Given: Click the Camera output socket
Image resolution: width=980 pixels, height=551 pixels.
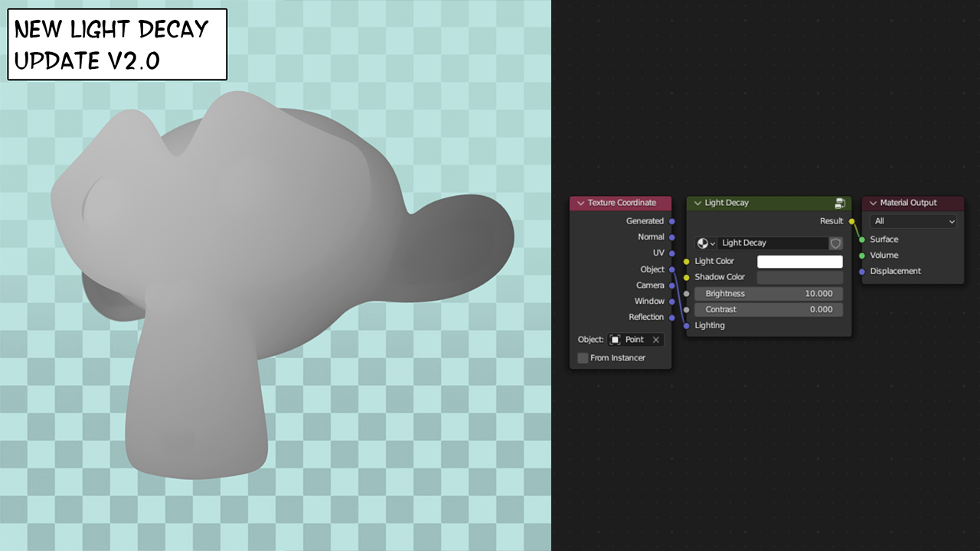Looking at the screenshot, I should 671,285.
